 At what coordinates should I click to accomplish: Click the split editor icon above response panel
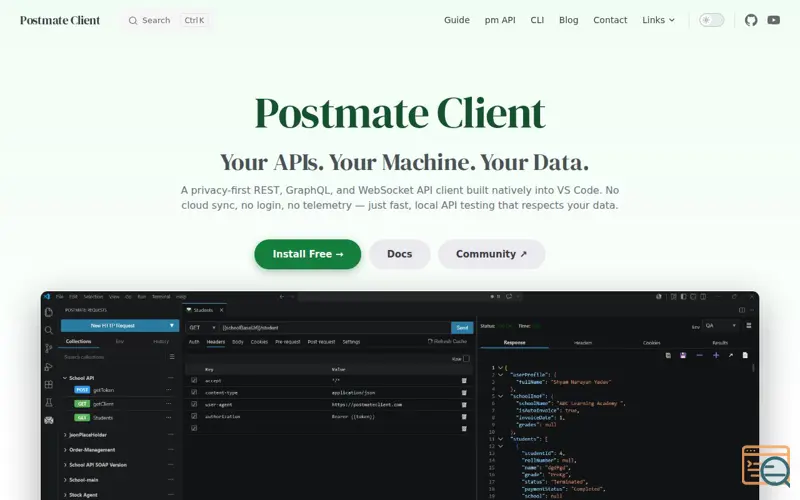point(742,310)
